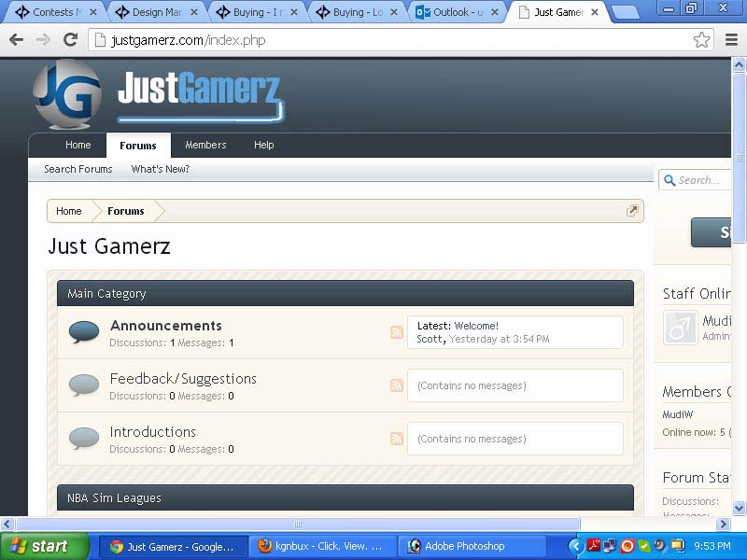Click the Announcements speech bubble icon
The width and height of the screenshot is (747, 560).
pos(84,332)
